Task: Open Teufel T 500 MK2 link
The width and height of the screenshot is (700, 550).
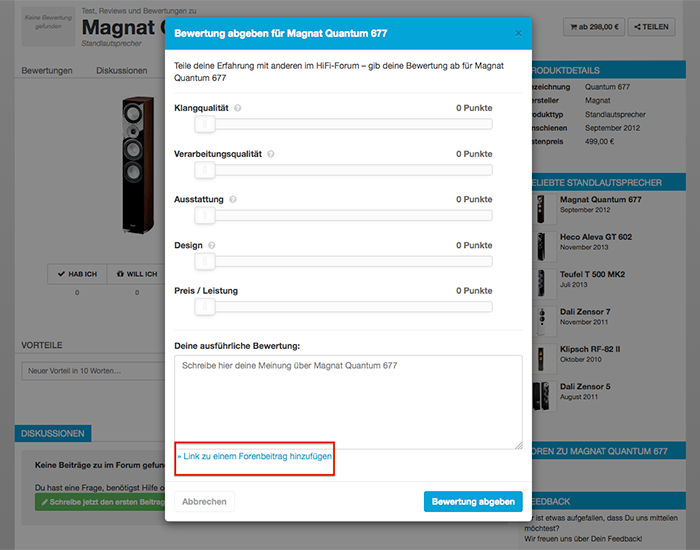Action: coord(592,275)
